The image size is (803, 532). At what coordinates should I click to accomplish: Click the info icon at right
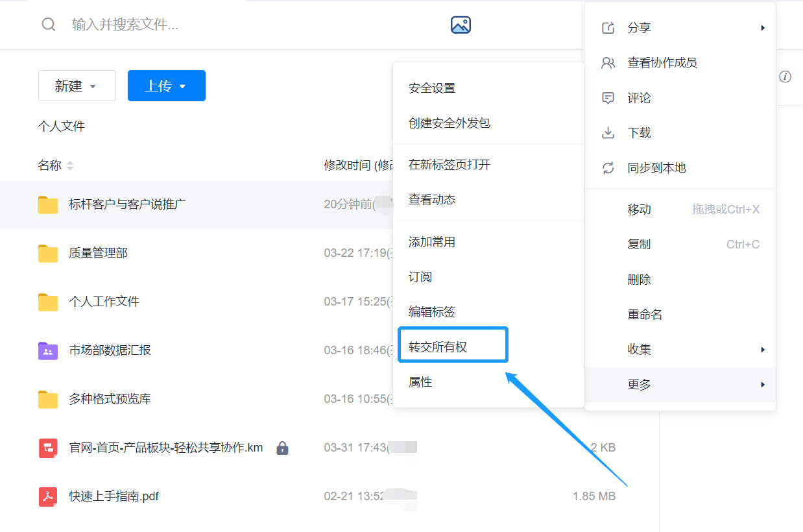coord(785,77)
